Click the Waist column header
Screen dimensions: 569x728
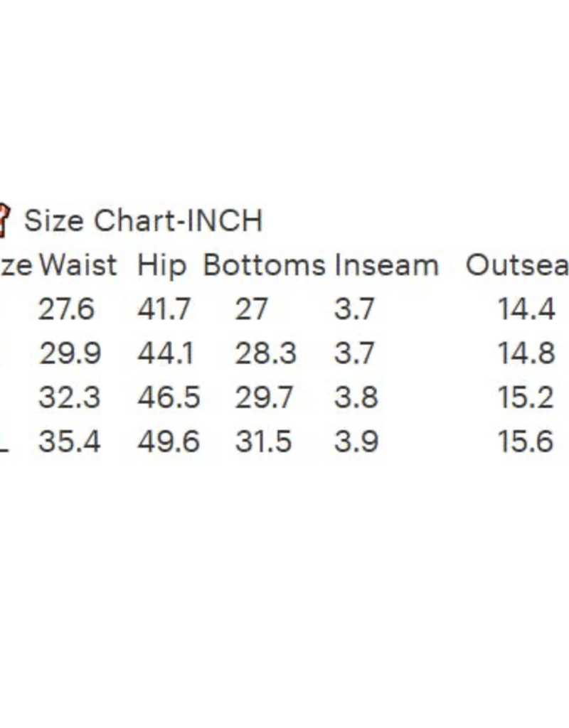[x=78, y=265]
